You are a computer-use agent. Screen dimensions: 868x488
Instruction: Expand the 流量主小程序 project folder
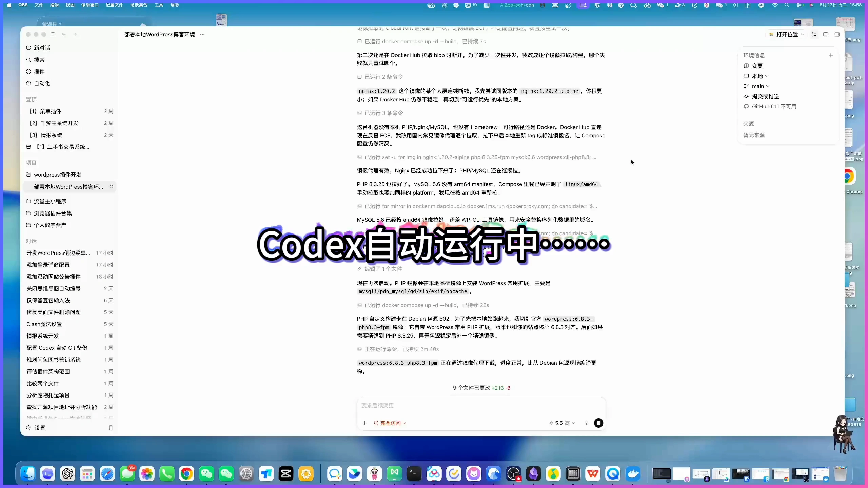tap(70, 201)
